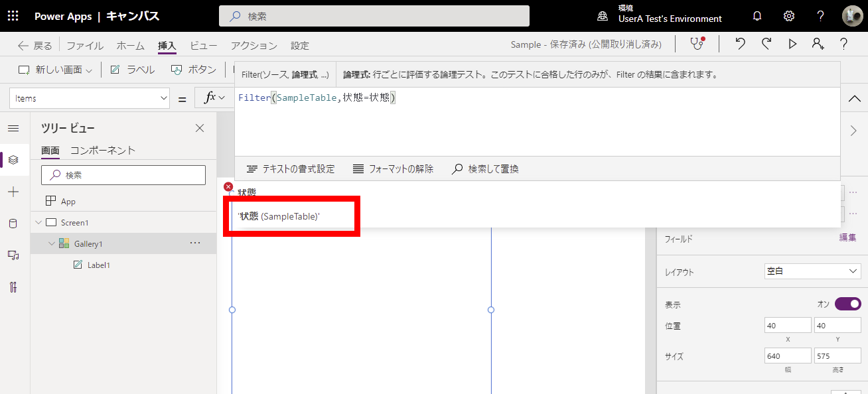This screenshot has height=394, width=868.
Task: Select the '状態 (SampleTable)' suggestion
Action: pyautogui.click(x=279, y=216)
